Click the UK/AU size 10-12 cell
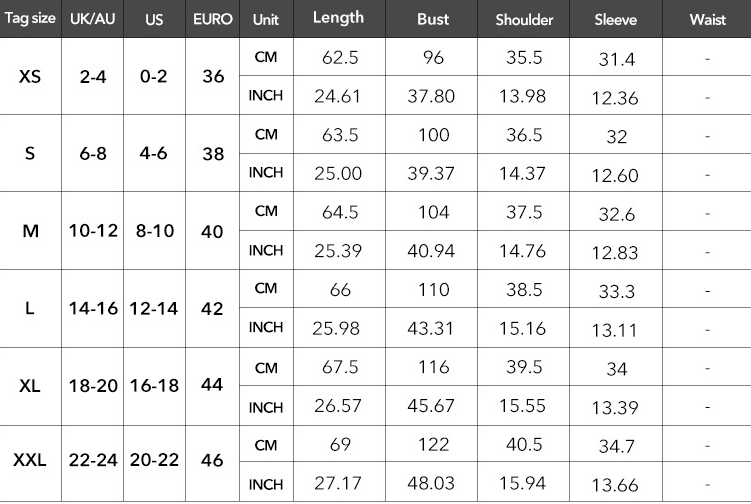The height and width of the screenshot is (504, 751). [x=93, y=231]
